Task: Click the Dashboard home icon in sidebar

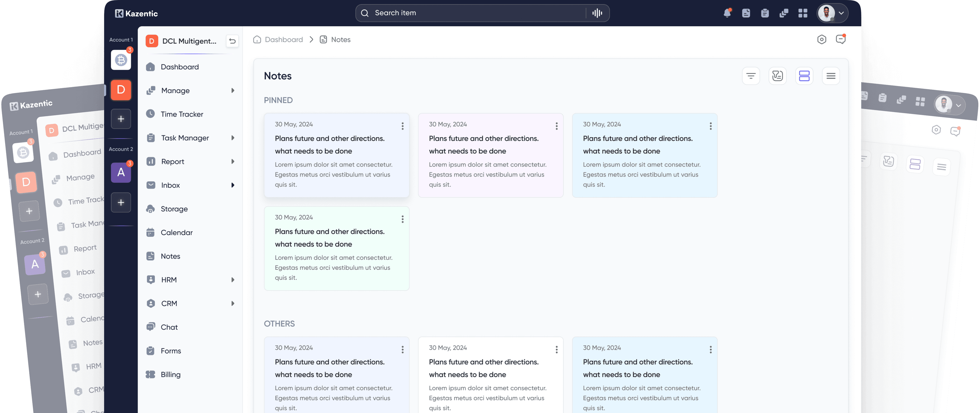Action: tap(151, 67)
